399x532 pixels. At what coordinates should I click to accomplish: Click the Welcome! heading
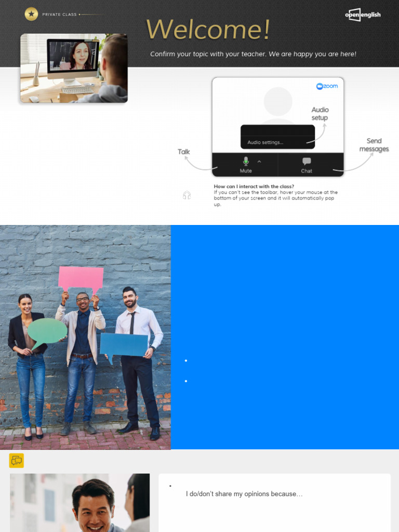click(208, 29)
